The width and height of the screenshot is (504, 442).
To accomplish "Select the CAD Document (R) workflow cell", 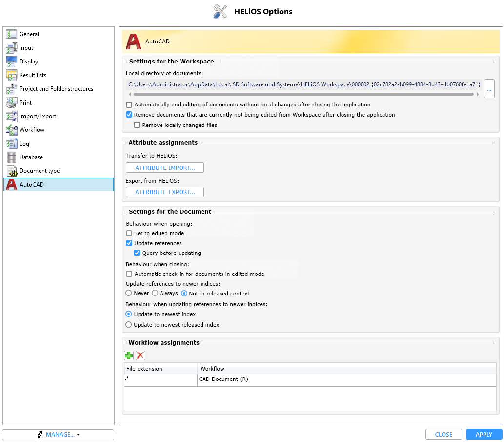I will pyautogui.click(x=346, y=379).
